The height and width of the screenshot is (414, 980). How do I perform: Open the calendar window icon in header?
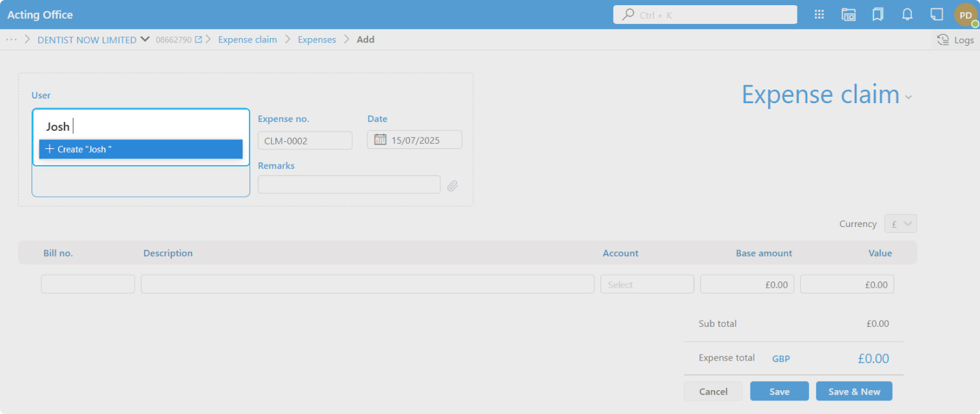pyautogui.click(x=848, y=15)
